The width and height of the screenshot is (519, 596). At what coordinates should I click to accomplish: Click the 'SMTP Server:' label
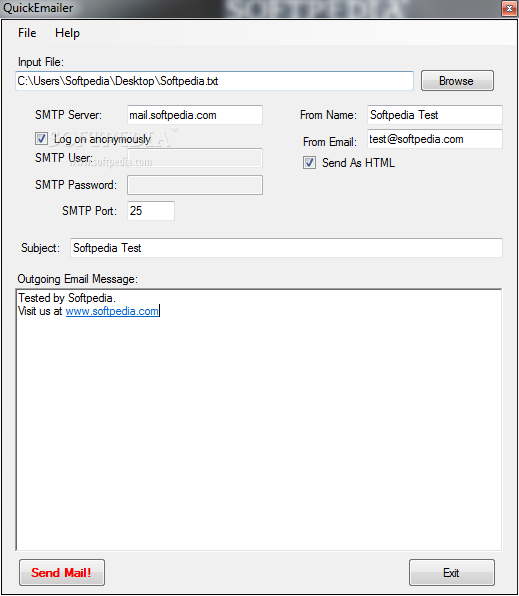(x=68, y=115)
